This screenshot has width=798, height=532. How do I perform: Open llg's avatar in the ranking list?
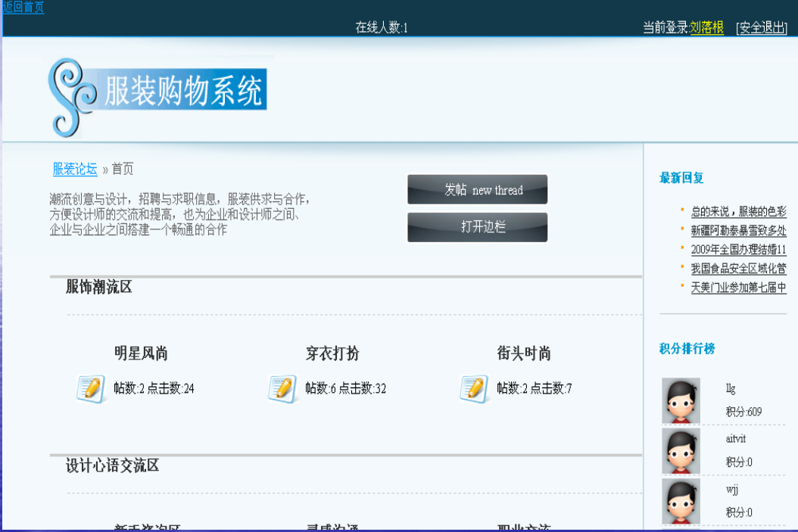click(681, 400)
